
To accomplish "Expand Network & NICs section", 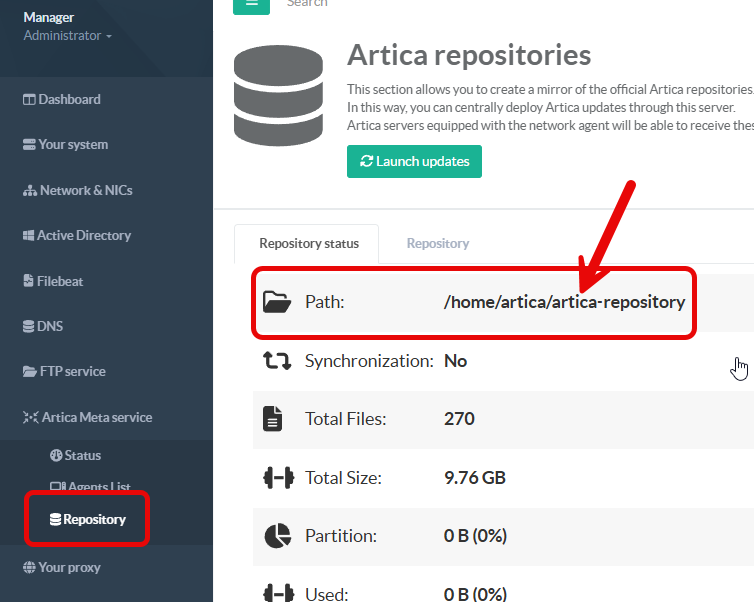I will pos(85,190).
